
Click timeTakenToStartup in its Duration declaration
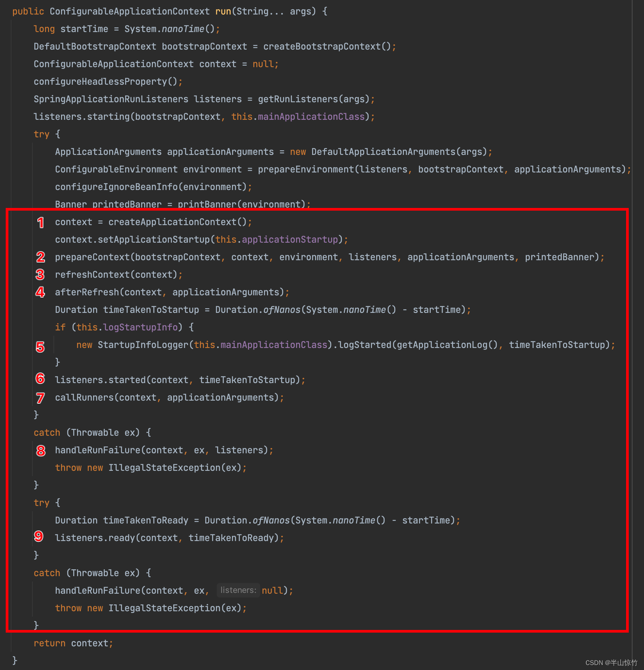[x=151, y=310]
